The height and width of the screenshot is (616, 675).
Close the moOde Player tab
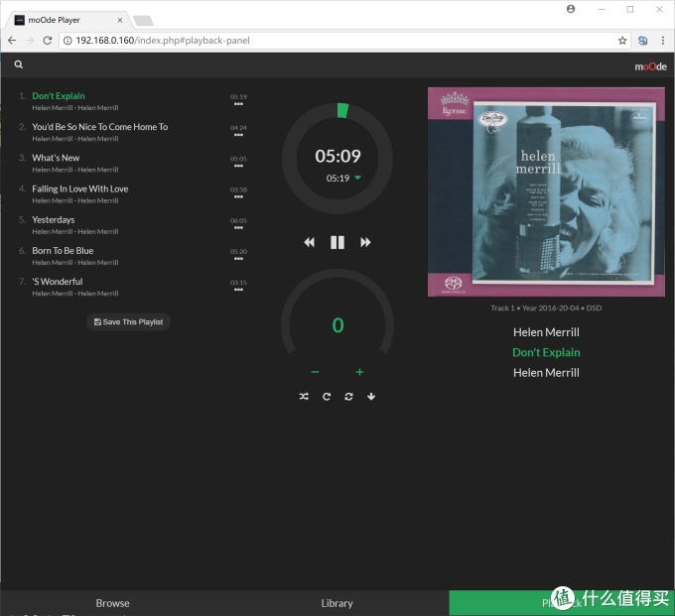click(120, 20)
